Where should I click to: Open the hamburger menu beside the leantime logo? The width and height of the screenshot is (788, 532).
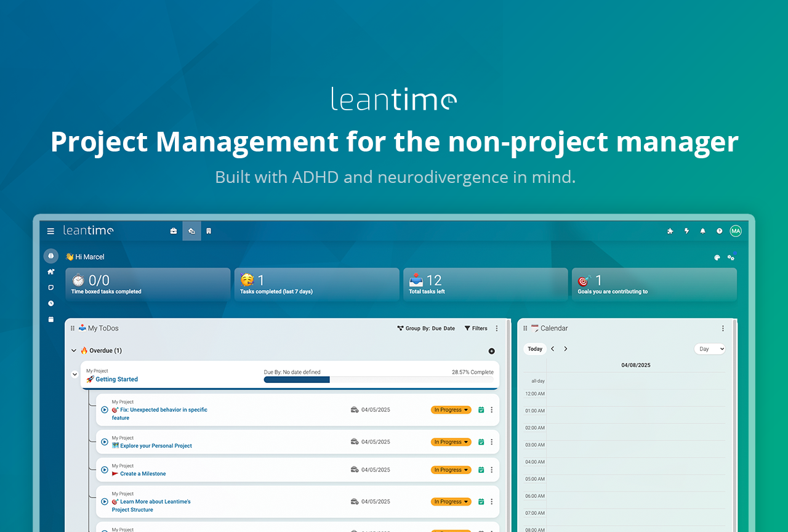pyautogui.click(x=50, y=232)
